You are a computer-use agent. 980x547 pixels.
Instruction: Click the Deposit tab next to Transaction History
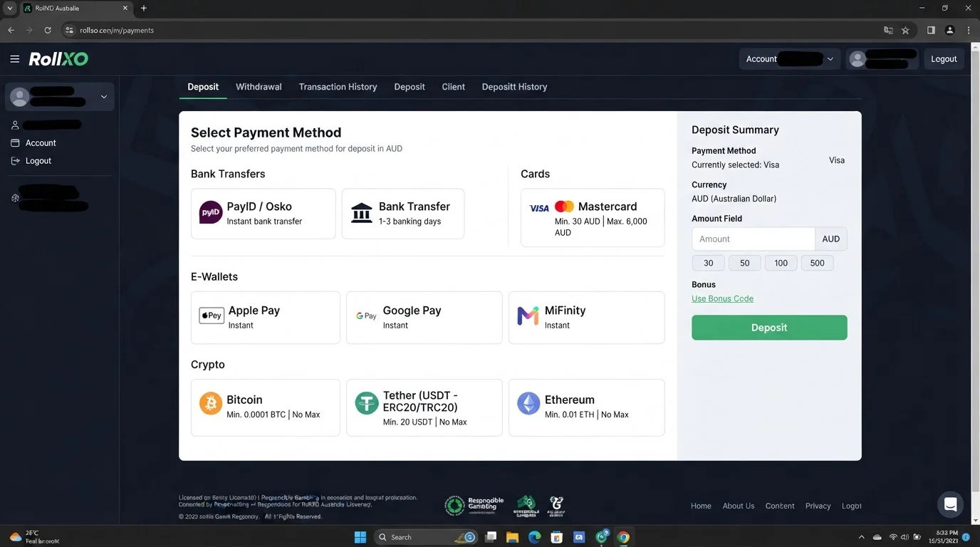tap(410, 87)
